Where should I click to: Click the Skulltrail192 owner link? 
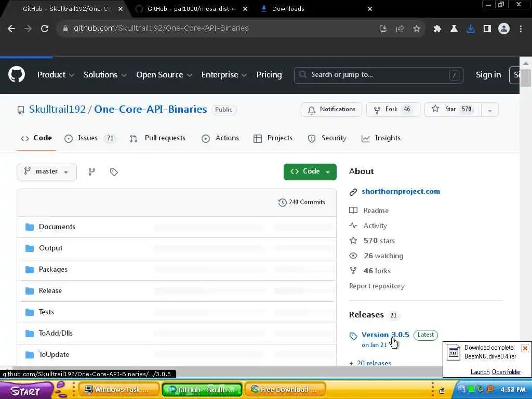point(57,109)
